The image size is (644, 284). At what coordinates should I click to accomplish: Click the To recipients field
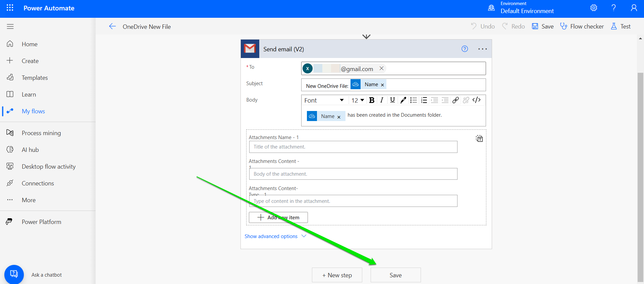(x=393, y=68)
